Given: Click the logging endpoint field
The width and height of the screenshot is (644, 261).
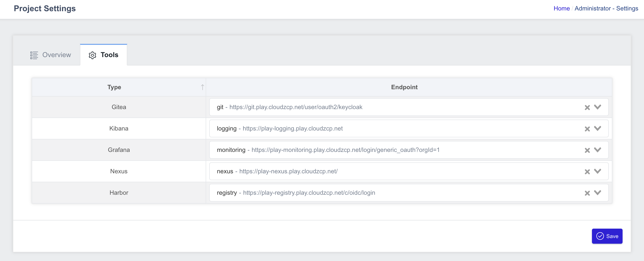Looking at the screenshot, I should (x=409, y=128).
